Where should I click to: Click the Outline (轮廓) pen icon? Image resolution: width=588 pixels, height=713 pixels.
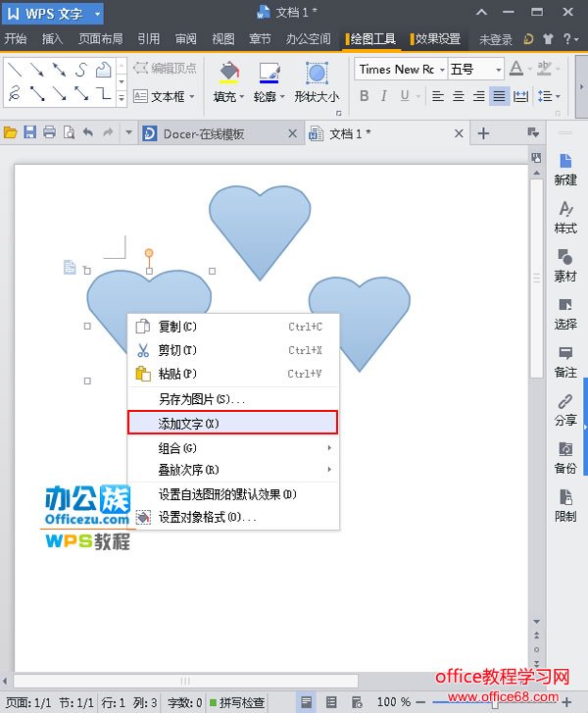(268, 74)
